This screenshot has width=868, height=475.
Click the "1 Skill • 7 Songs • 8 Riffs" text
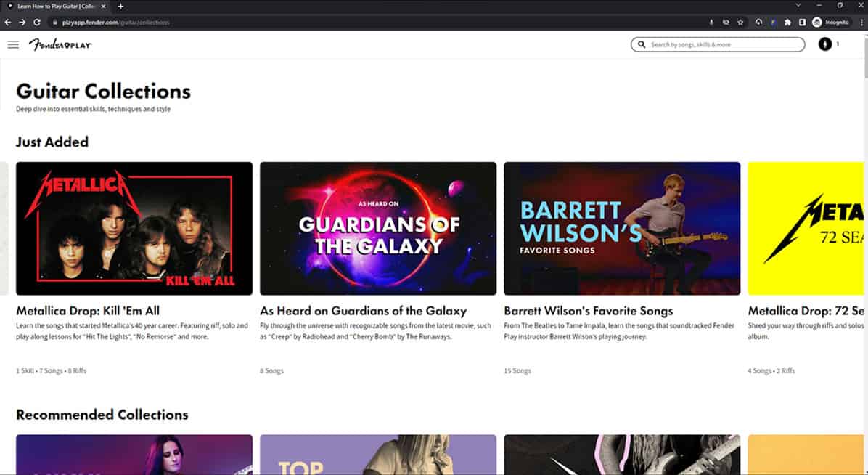(x=51, y=371)
